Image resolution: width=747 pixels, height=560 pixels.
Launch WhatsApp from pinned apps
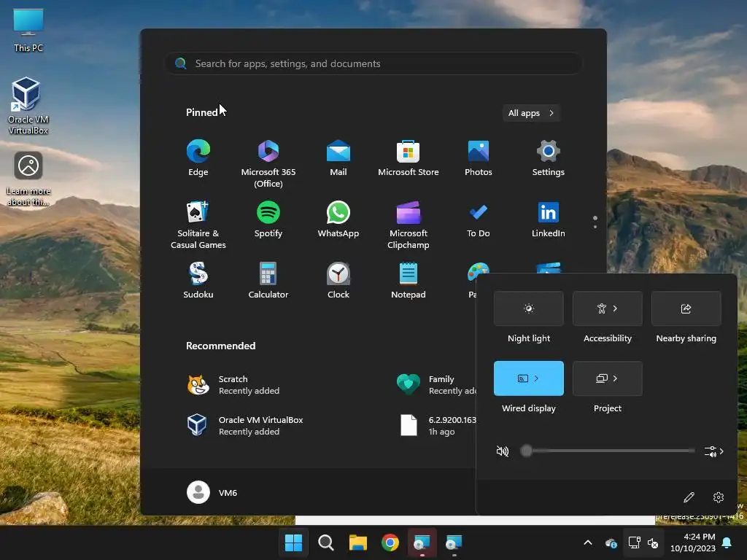pos(338,219)
